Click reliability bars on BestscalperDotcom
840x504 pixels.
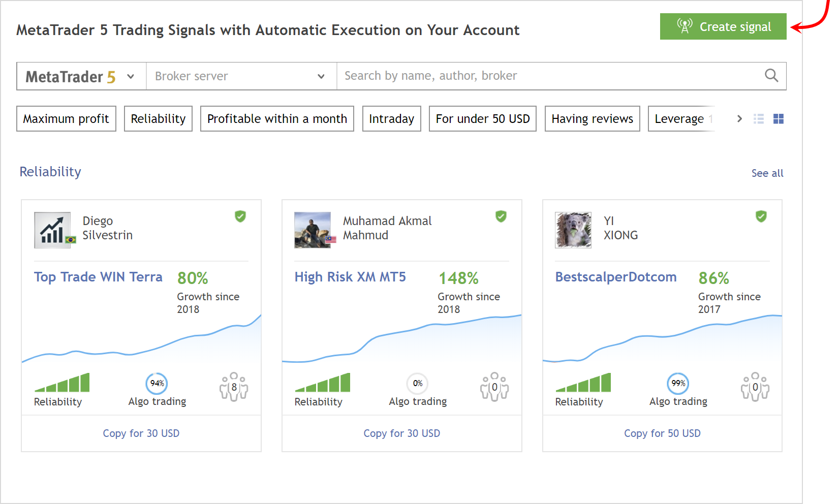[x=583, y=383]
